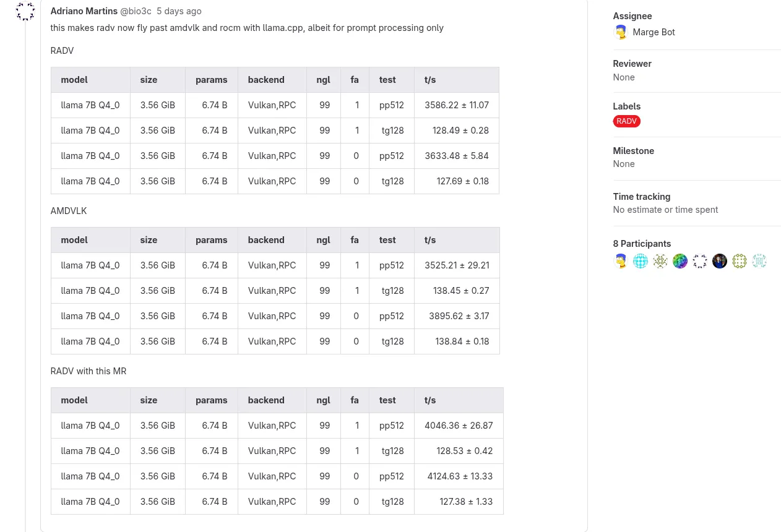
Task: Select rainbow-colored participant avatar
Action: (680, 261)
